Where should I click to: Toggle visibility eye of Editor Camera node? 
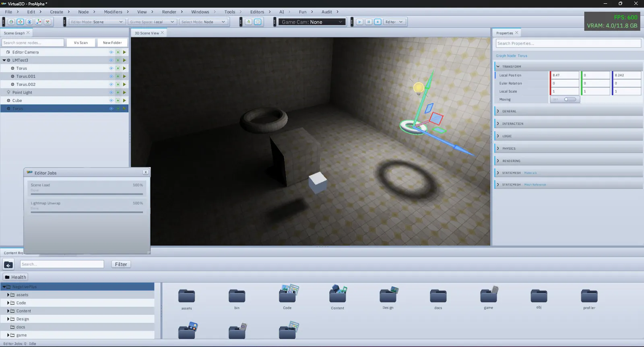[111, 52]
